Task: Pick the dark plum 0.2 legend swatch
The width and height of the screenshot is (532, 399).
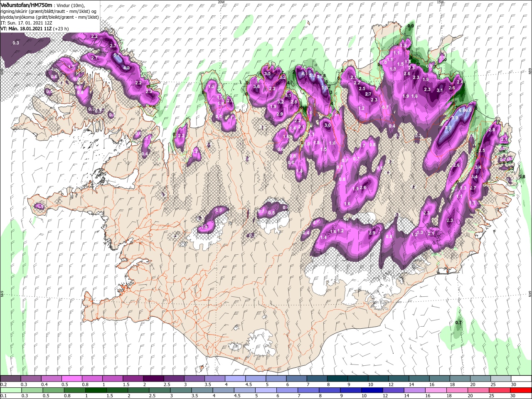Action: pyautogui.click(x=10, y=379)
